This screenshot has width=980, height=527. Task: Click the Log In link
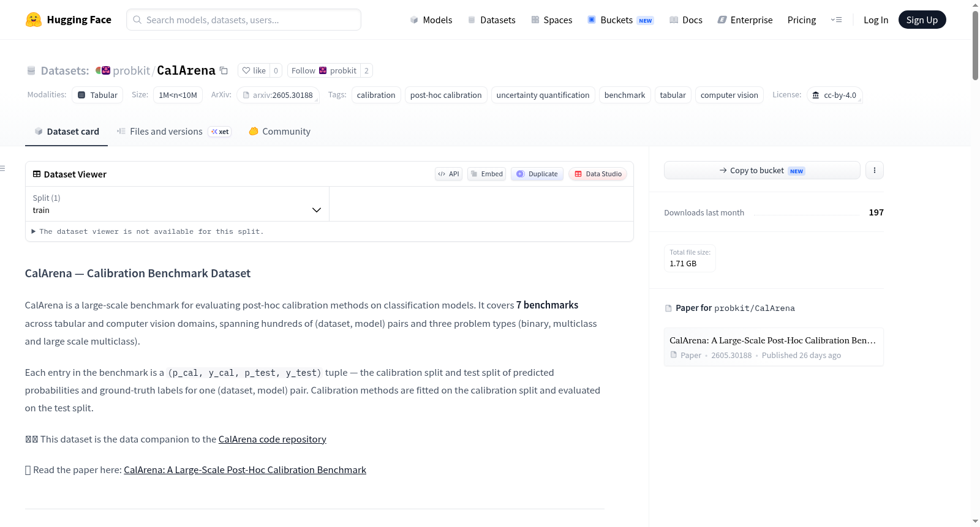875,20
